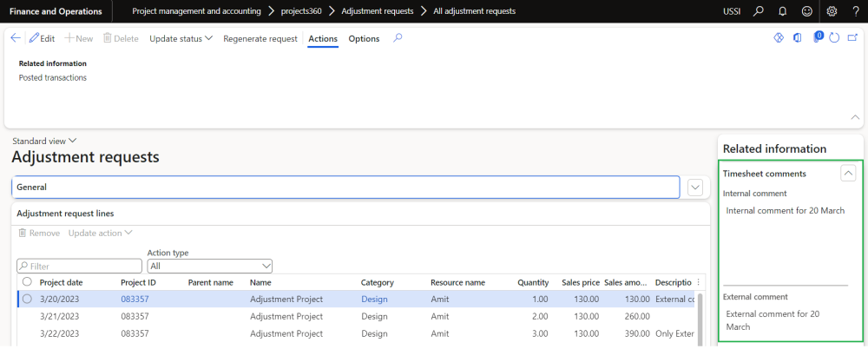Open the notifications bell

[x=784, y=11]
